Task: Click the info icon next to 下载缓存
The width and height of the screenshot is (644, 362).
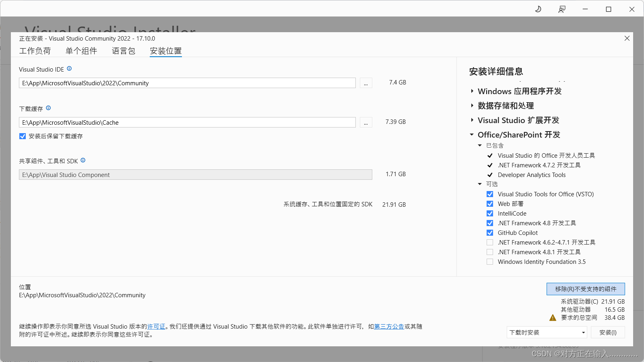Action: tap(48, 108)
